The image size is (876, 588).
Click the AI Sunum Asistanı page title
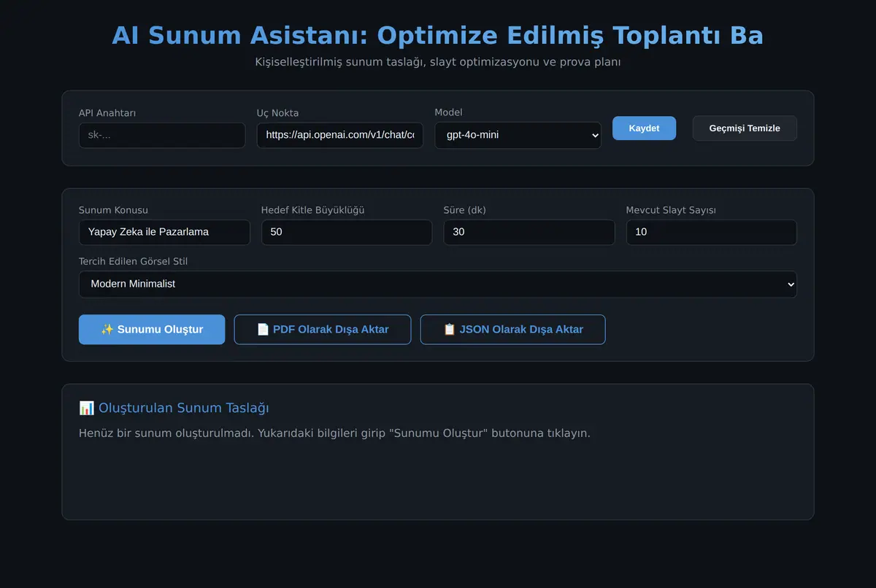[438, 35]
